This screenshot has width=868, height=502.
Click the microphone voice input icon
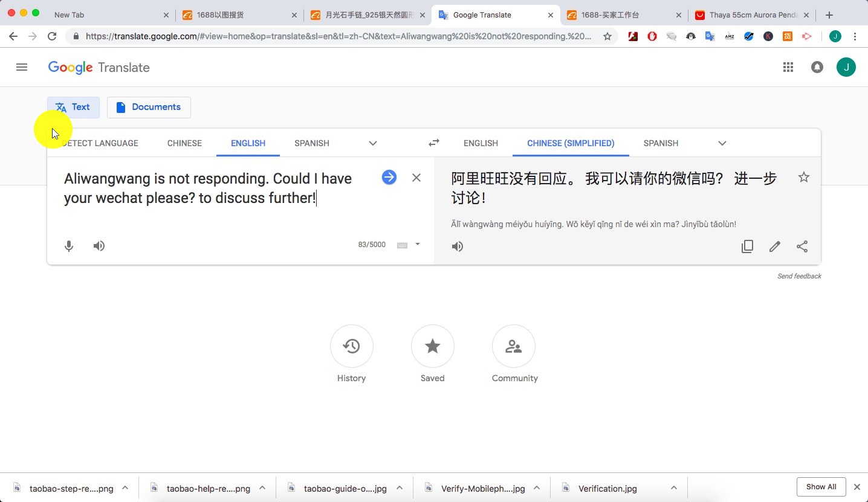(69, 246)
